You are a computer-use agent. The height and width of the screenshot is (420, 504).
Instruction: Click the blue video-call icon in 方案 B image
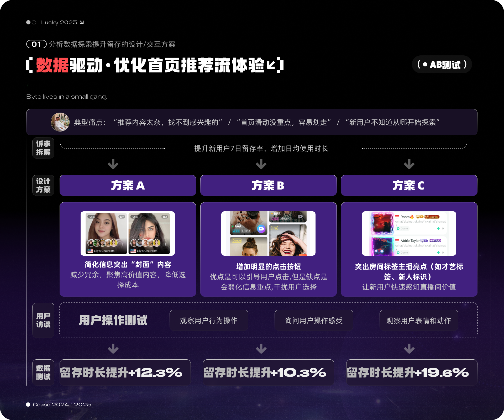pos(261,229)
